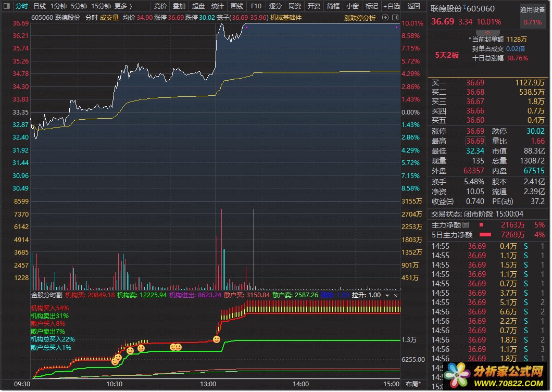Click the T marker beside 联德股份 name
The height and width of the screenshot is (392, 552).
click(x=465, y=6)
